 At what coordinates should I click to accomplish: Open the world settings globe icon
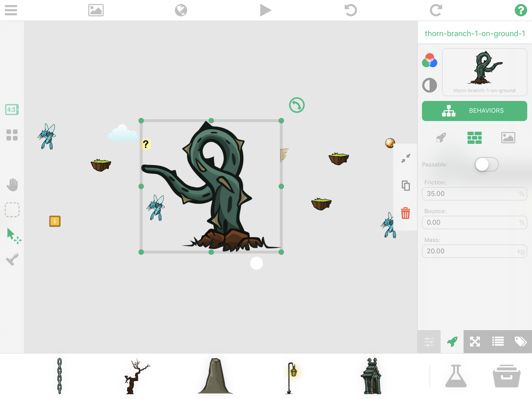181,10
